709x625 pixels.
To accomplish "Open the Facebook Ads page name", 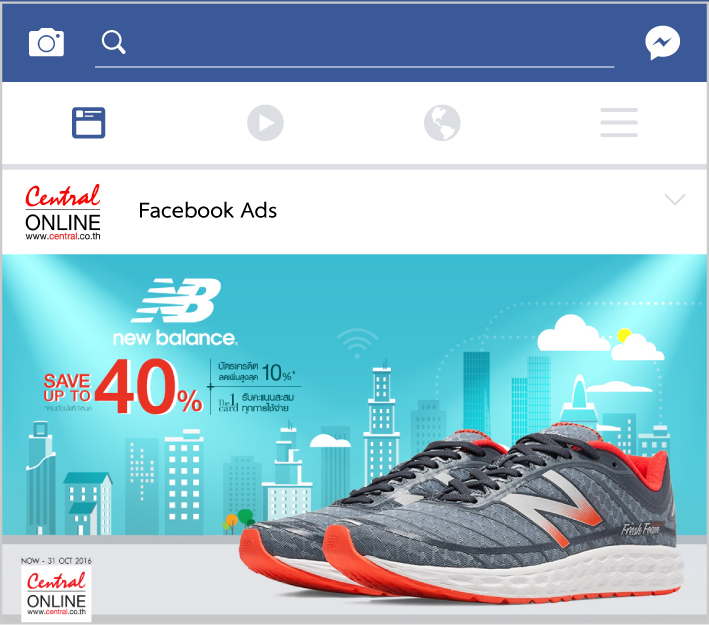I will tap(208, 210).
